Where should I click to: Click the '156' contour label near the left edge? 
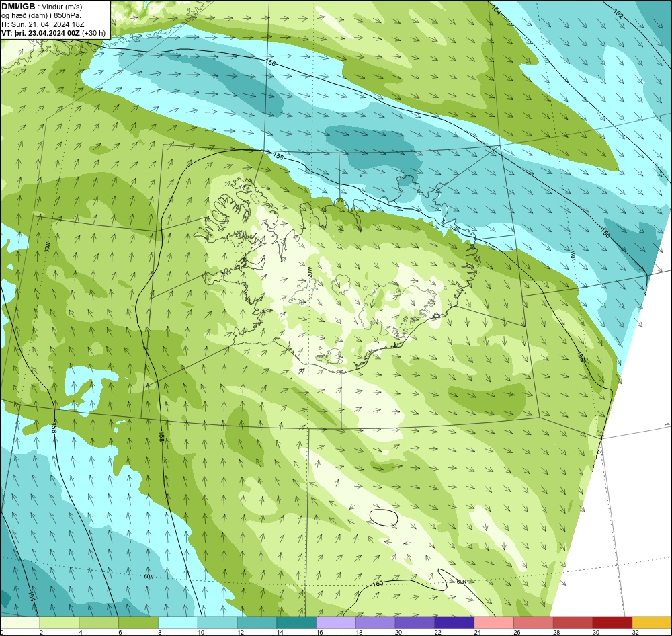[x=54, y=428]
